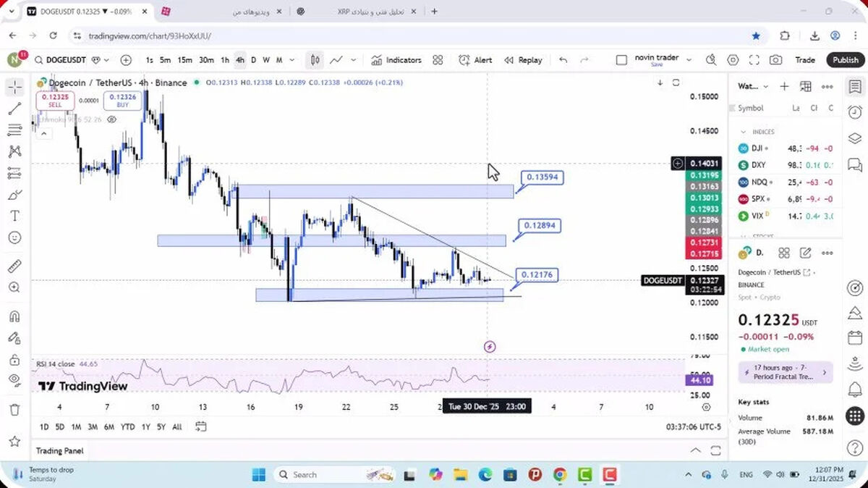Select the crosshair cursor tool
This screenshot has height=488, width=868.
click(14, 88)
